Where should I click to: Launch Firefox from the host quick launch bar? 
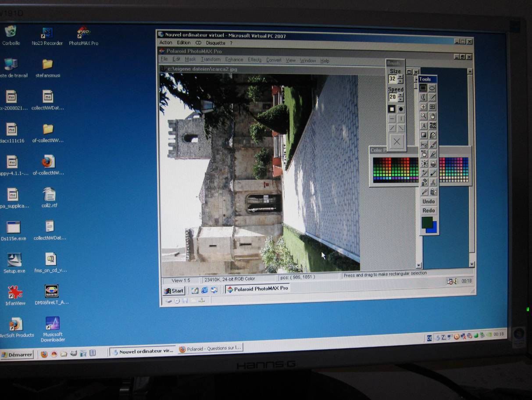(x=44, y=354)
